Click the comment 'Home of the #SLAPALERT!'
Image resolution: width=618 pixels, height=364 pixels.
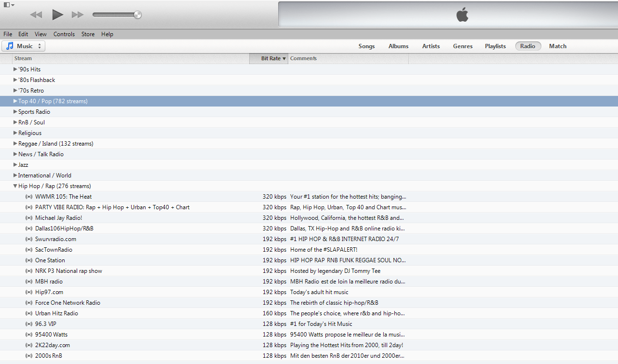pos(323,250)
